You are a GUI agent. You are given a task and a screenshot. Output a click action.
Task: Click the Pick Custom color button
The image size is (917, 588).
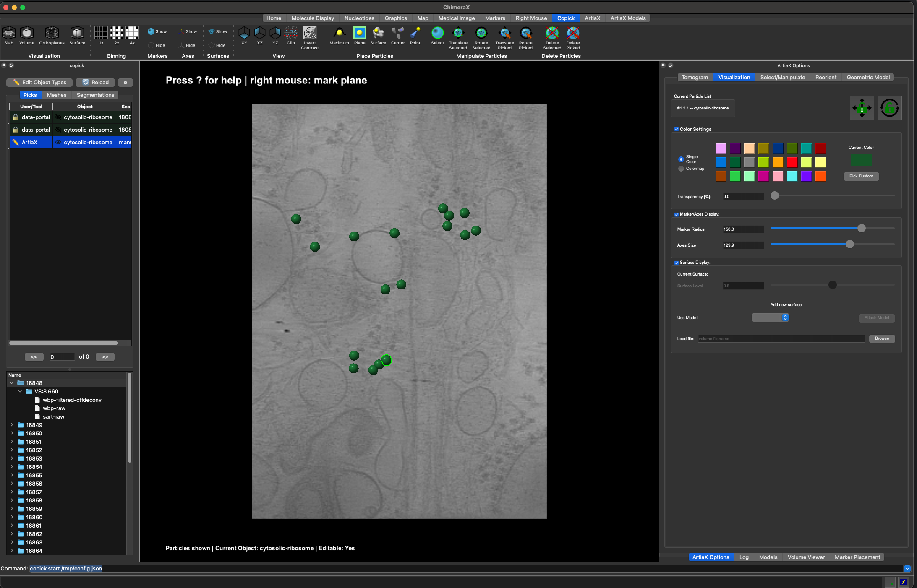point(861,176)
